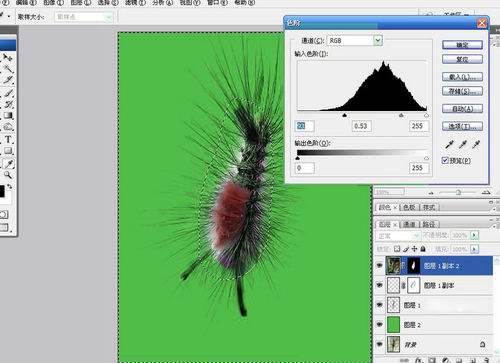
Task: Pick the gray point eyedropper in Levels
Action: click(463, 144)
